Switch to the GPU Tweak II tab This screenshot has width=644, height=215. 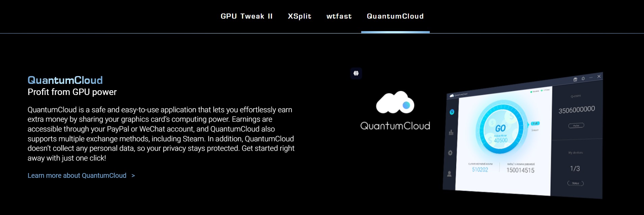(x=246, y=16)
